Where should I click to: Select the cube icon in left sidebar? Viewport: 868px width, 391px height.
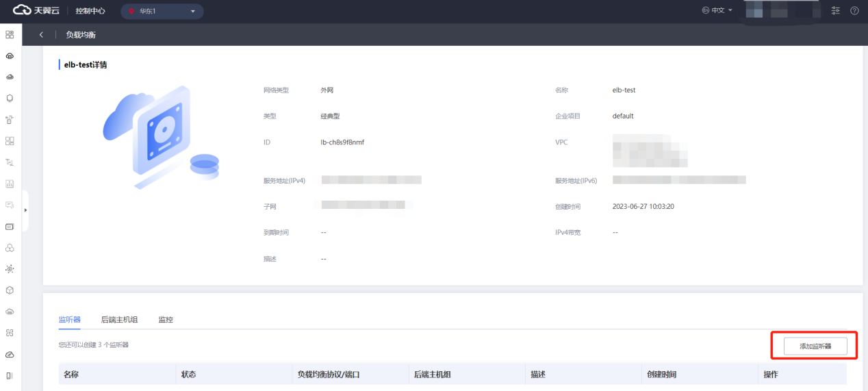(x=10, y=290)
